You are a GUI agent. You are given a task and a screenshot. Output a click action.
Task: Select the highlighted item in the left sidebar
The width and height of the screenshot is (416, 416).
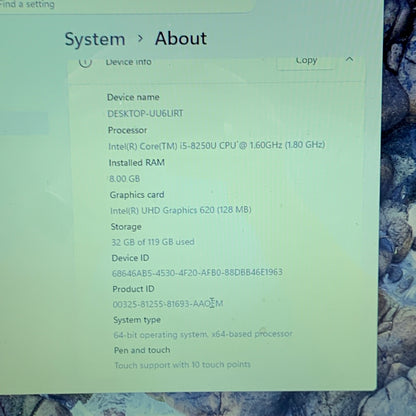[x=24, y=123]
